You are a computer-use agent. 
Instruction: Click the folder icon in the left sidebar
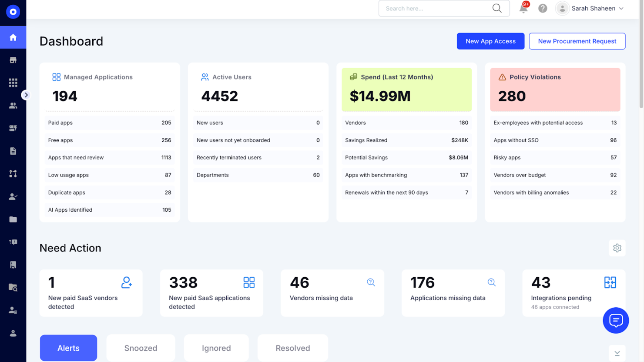pos(13,219)
